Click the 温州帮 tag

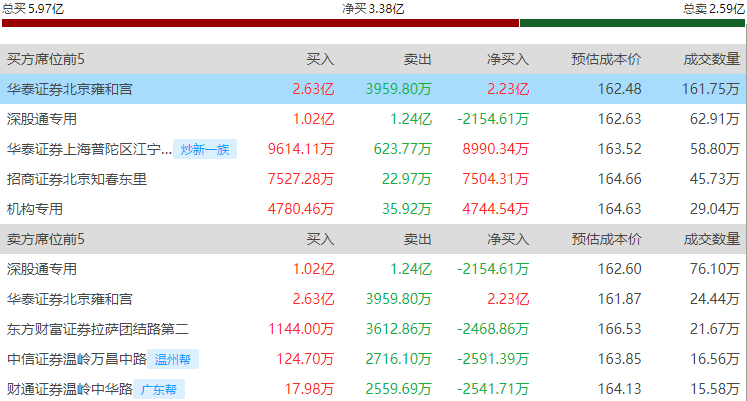click(x=173, y=359)
